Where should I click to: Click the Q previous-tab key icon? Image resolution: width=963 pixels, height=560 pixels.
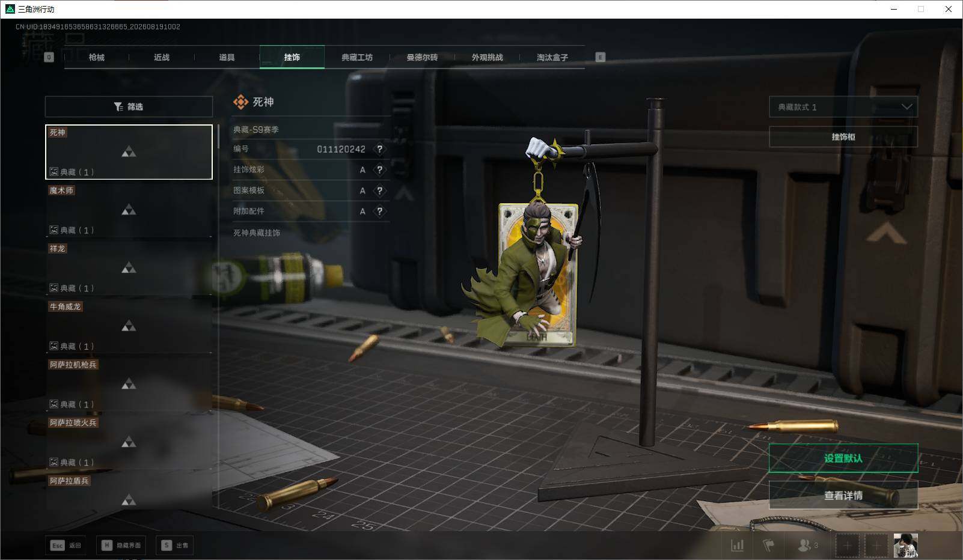pos(49,57)
